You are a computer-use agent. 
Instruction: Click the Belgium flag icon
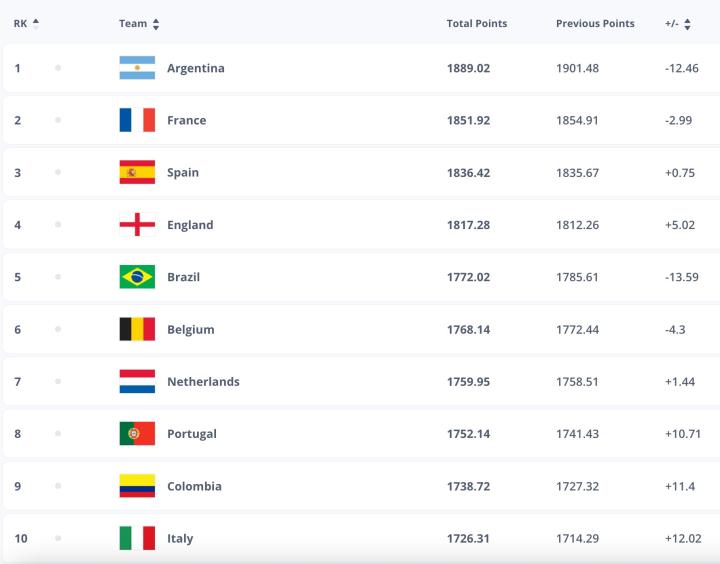point(137,329)
